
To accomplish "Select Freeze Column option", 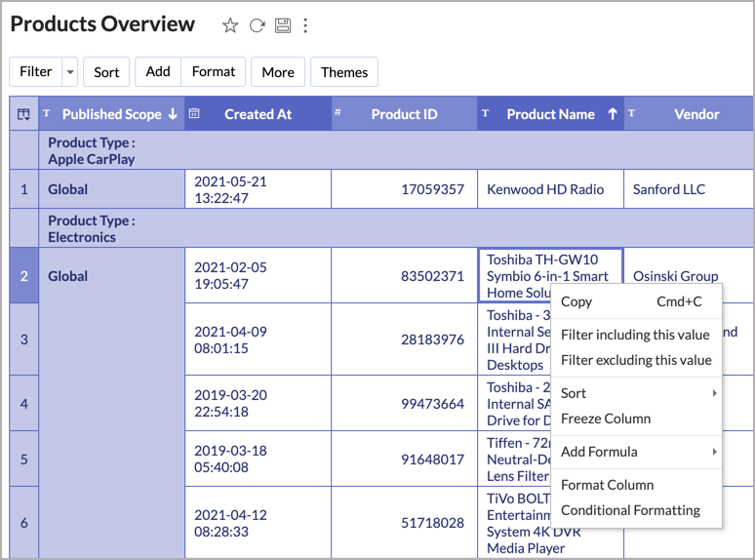I will [606, 419].
